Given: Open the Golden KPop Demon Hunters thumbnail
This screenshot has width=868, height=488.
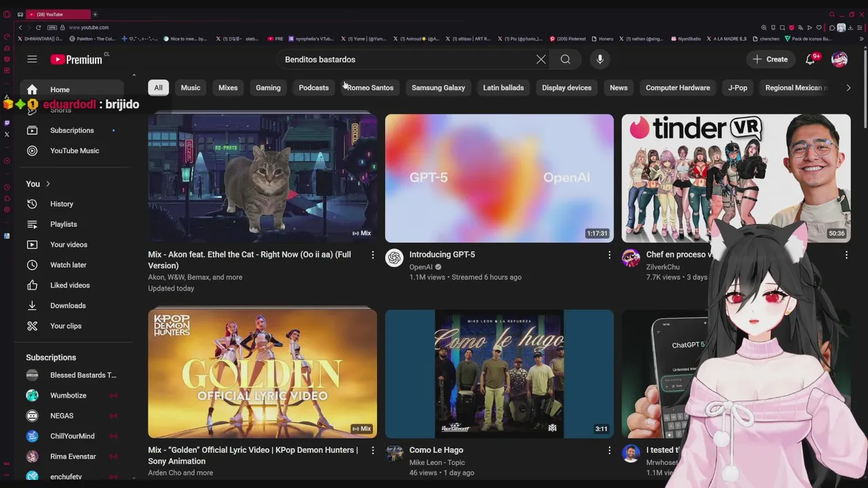Looking at the screenshot, I should pos(262,373).
